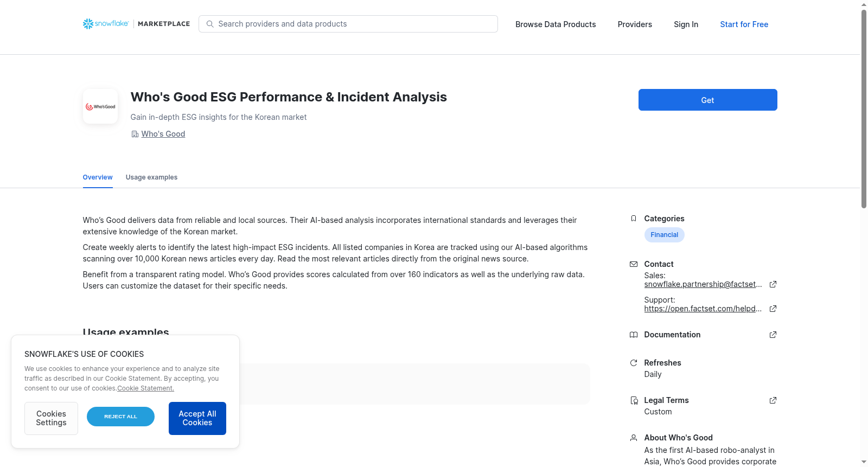This screenshot has width=868, height=467.
Task: Switch to the Usage examples tab
Action: (151, 177)
